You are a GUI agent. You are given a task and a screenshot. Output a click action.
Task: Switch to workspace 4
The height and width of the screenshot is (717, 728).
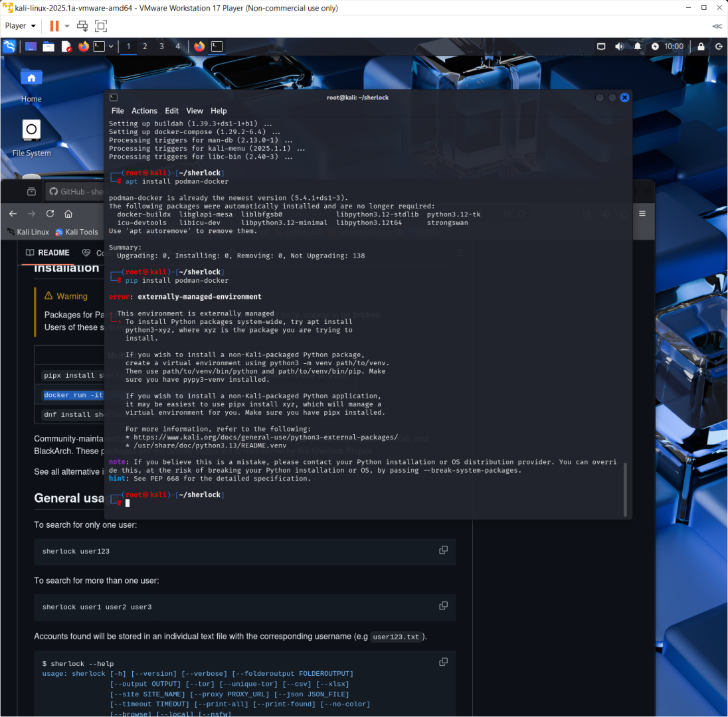click(x=177, y=46)
